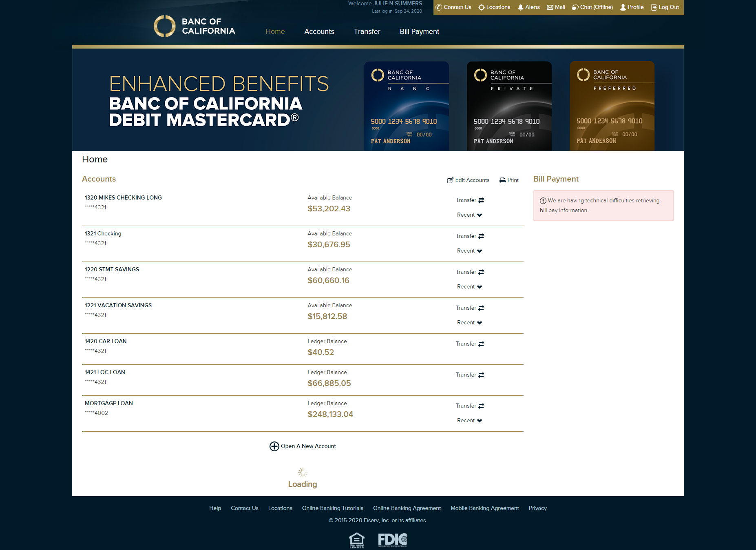Click the FDIC logo in footer

tap(392, 540)
